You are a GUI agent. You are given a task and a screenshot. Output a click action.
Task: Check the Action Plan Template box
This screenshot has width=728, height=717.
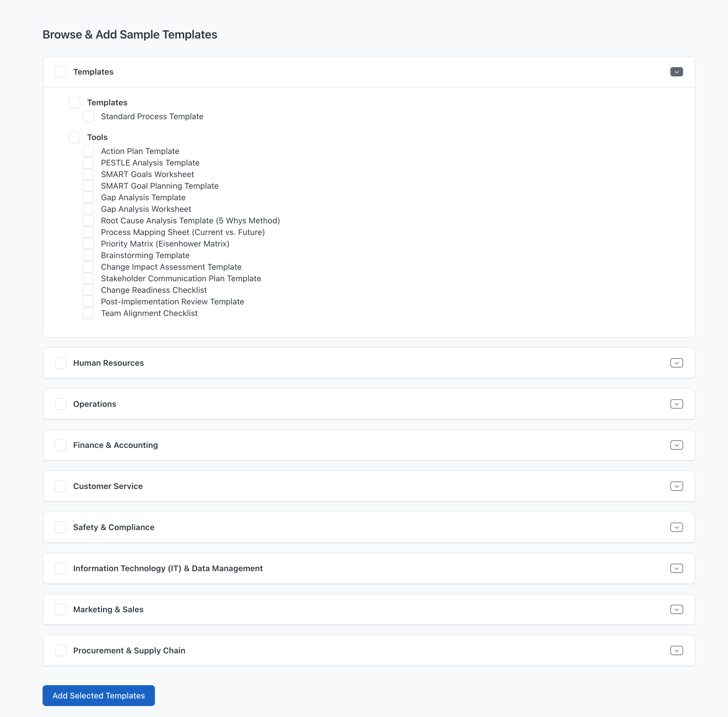(88, 151)
